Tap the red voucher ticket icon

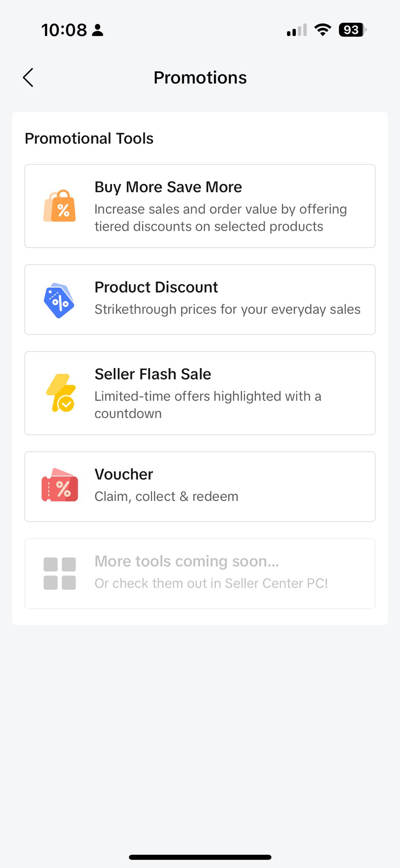point(60,486)
